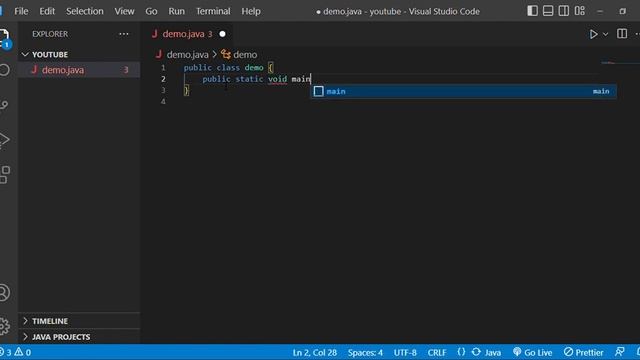This screenshot has height=360, width=640.
Task: Place cursor on line 1 class declaration
Action: [x=228, y=68]
